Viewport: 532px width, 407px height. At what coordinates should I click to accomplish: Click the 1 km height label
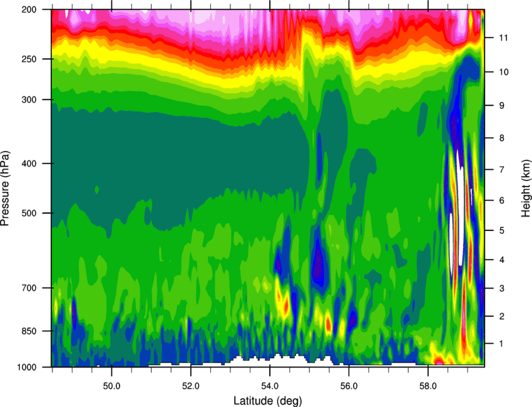[502, 344]
